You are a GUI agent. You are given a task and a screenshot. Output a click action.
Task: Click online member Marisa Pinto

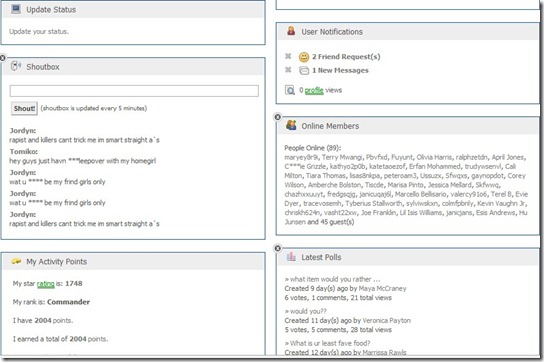tap(406, 185)
